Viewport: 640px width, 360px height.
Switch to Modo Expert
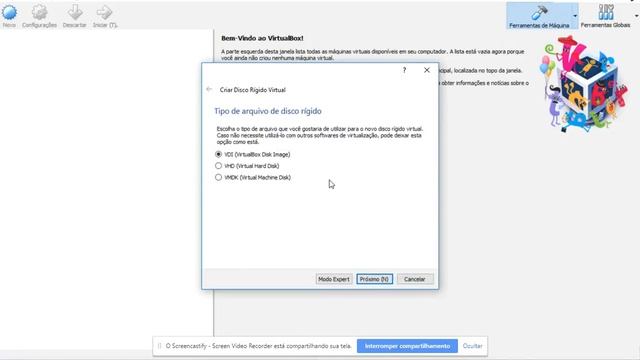click(x=334, y=279)
